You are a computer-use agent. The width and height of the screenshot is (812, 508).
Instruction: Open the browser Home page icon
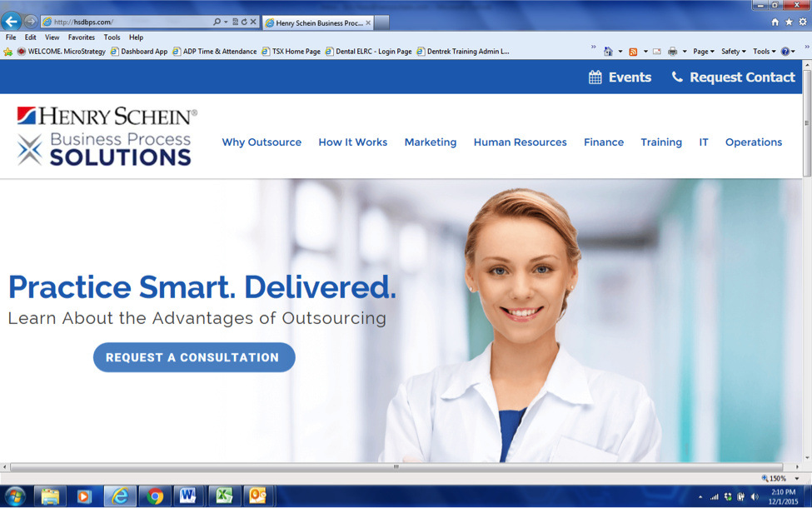608,51
